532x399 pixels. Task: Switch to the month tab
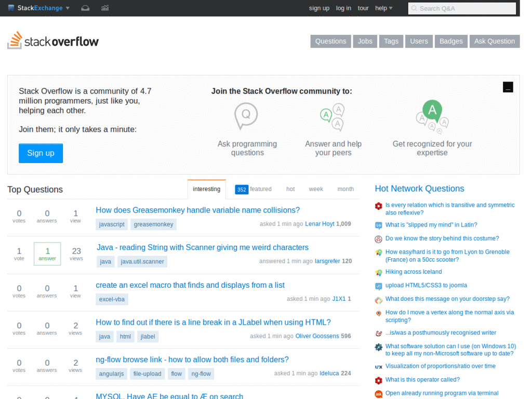point(345,189)
